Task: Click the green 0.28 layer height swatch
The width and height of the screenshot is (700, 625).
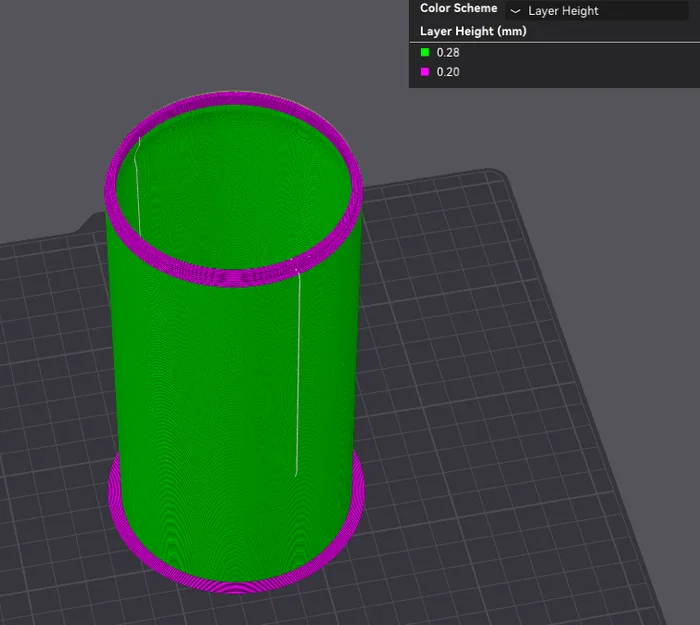Action: coord(425,52)
